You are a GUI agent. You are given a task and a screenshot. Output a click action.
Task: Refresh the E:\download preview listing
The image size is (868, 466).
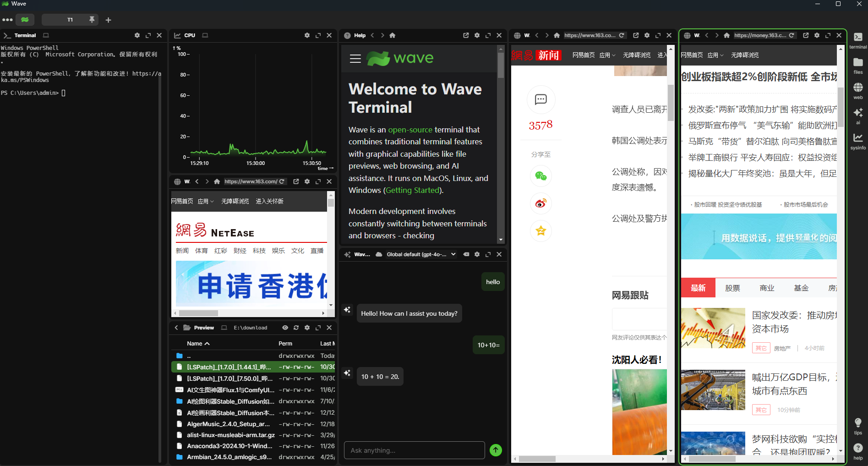point(296,328)
